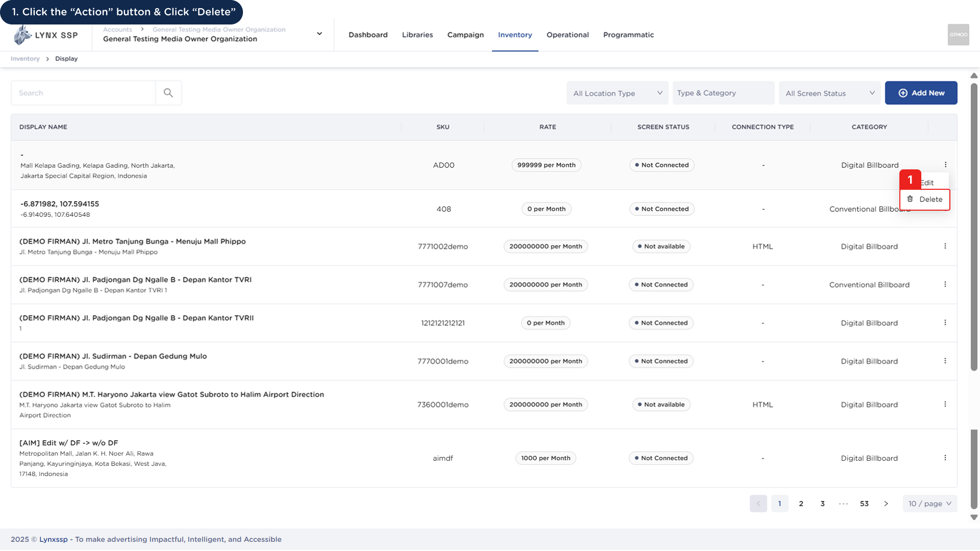Switch to the Operational tab
980x551 pixels.
(568, 35)
